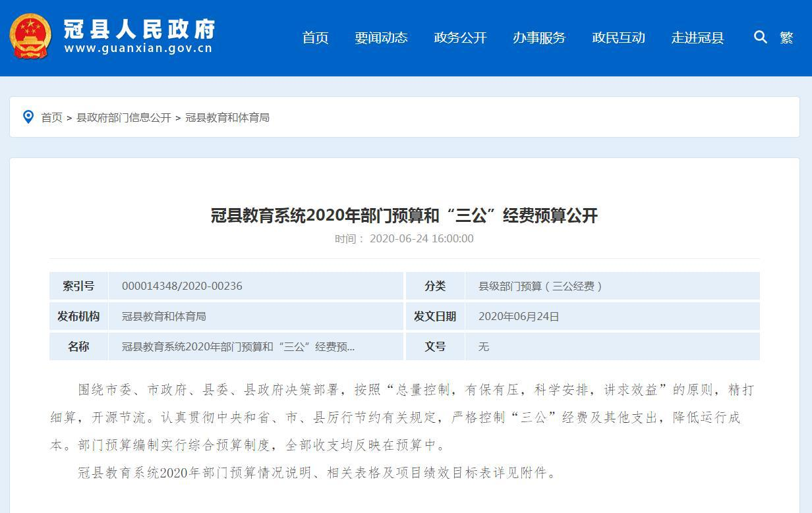Click 冠县教育和体育局 in the info table

click(x=164, y=317)
